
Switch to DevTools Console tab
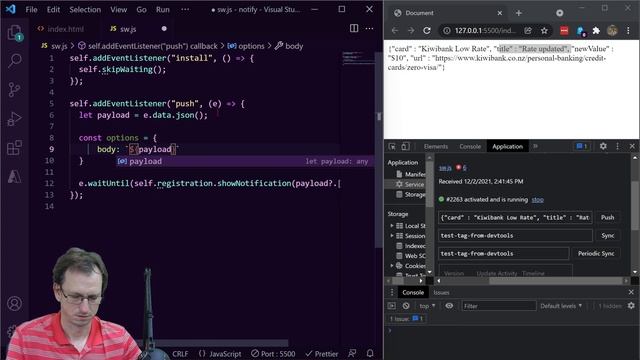470,146
